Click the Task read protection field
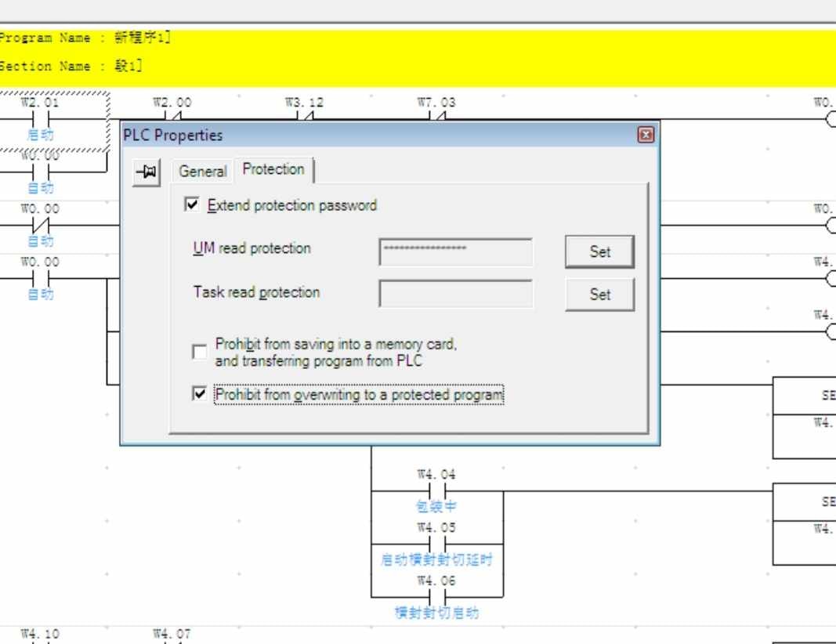836x644 pixels. pyautogui.click(x=455, y=294)
